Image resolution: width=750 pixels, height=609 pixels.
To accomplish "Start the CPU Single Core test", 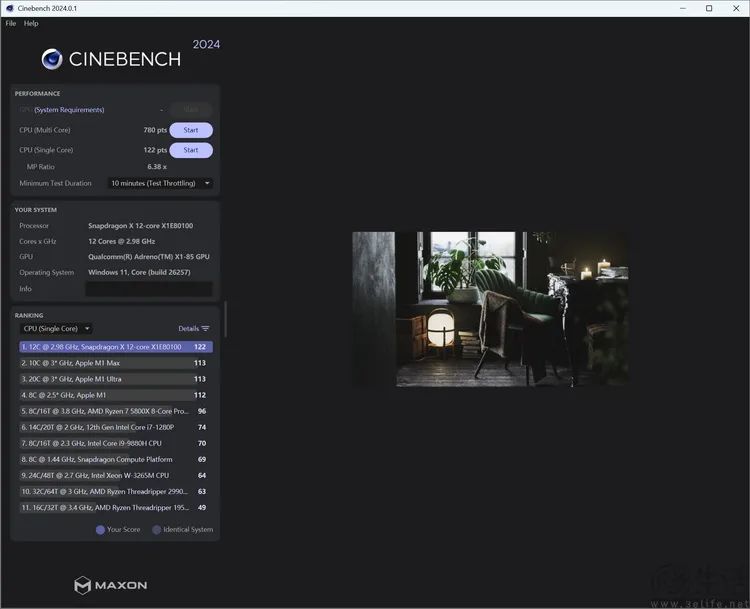I will tap(190, 150).
